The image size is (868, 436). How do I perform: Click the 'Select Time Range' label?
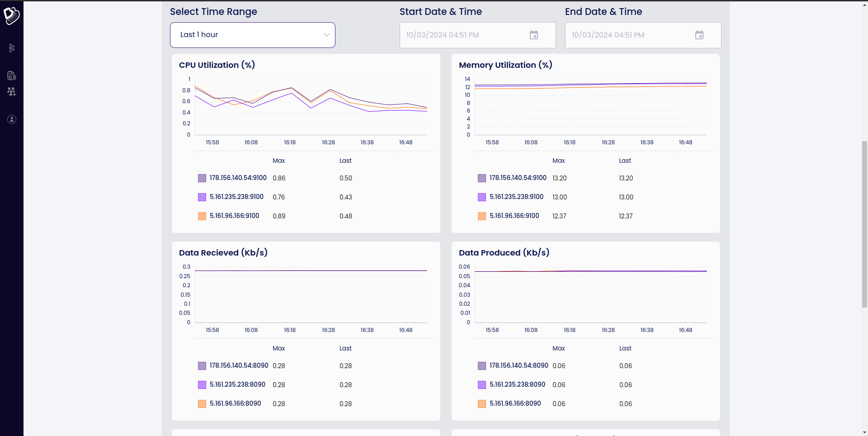pos(213,12)
